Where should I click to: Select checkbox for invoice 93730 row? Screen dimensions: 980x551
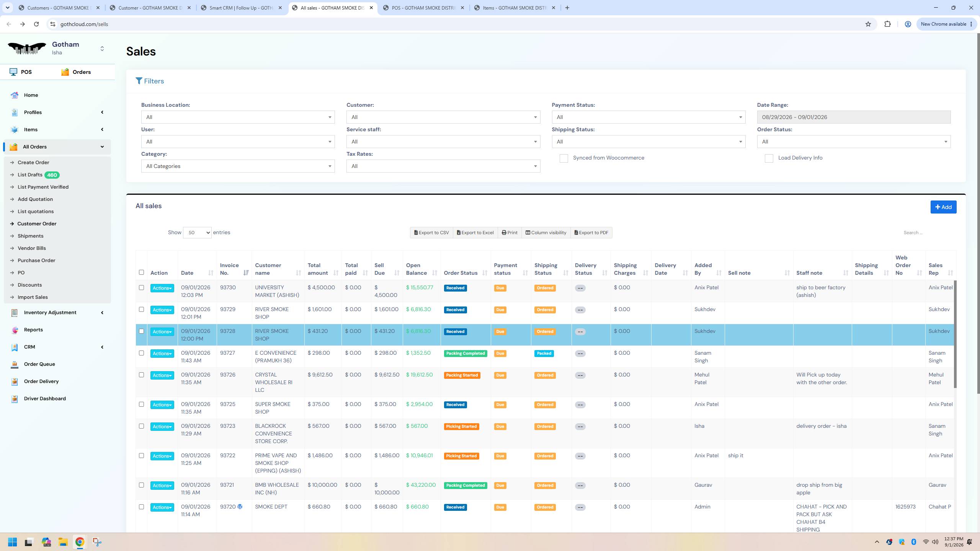pos(141,287)
